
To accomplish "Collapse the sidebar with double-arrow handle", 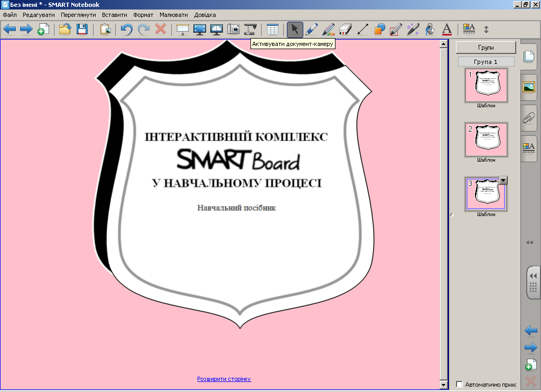I will (x=533, y=276).
